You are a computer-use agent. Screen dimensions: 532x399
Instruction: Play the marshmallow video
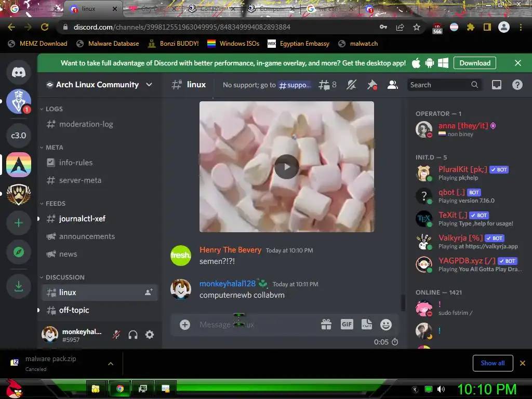click(x=287, y=167)
